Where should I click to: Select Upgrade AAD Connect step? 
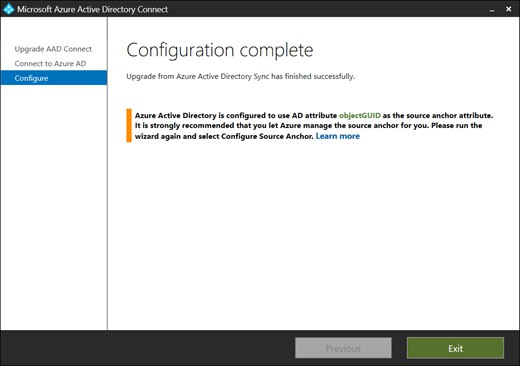[53, 49]
